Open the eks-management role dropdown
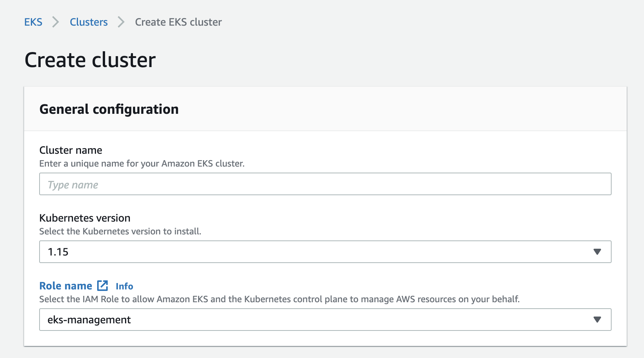 (x=325, y=320)
